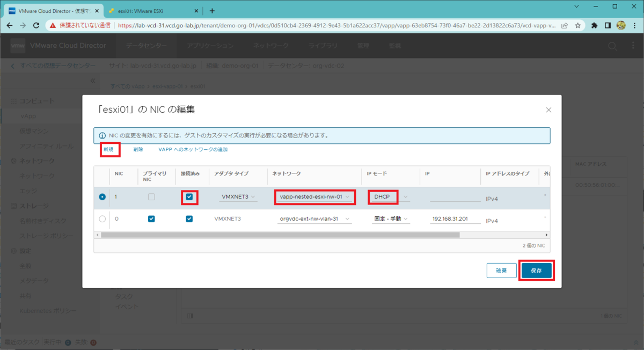644x350 pixels.
Task: Open the 固定 - 手動 IP mode dropdown
Action: point(391,218)
